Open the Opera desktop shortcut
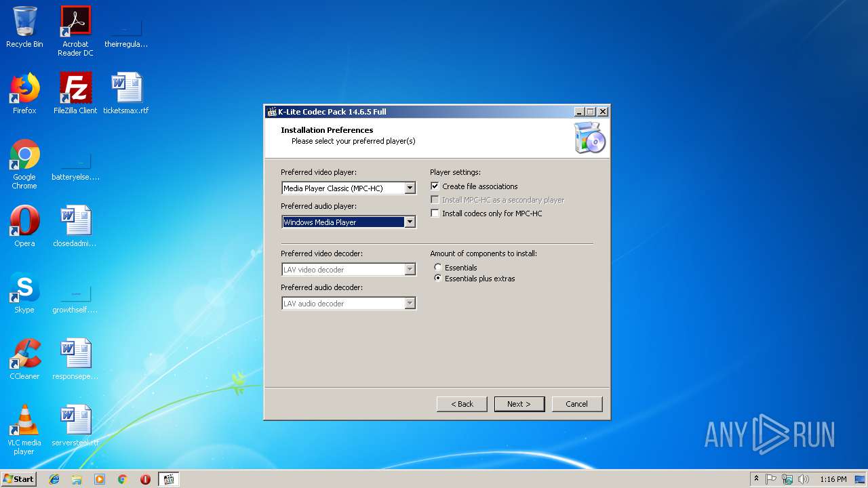 24,226
